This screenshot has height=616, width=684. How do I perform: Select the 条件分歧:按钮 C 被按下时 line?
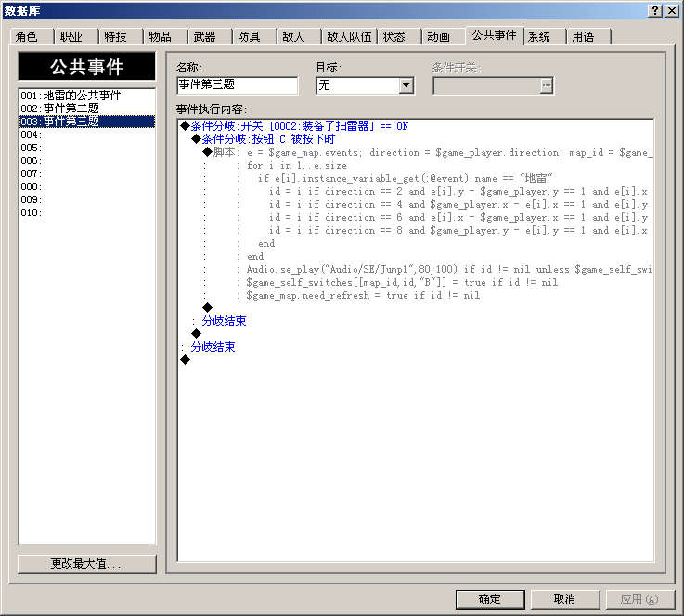tap(416, 139)
